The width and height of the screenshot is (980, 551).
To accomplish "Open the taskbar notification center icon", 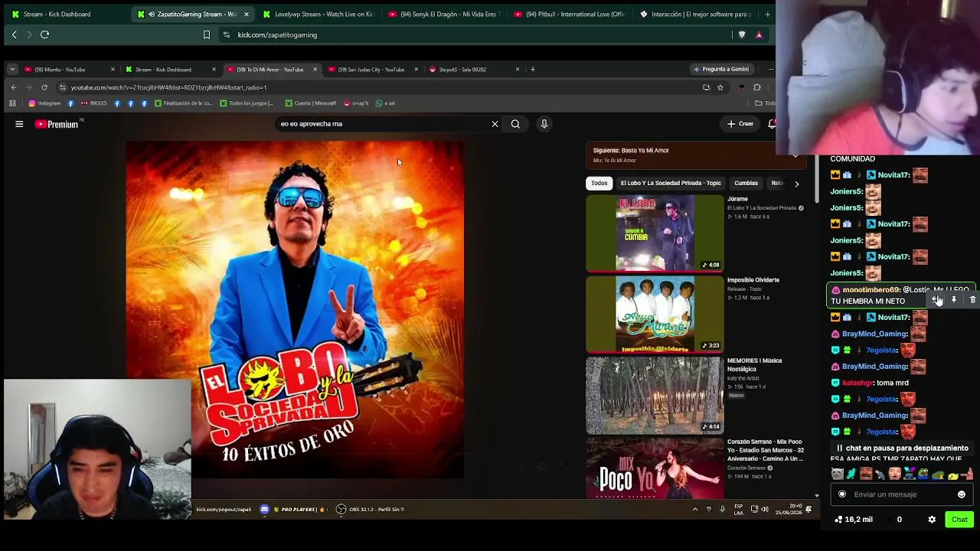I will click(808, 510).
